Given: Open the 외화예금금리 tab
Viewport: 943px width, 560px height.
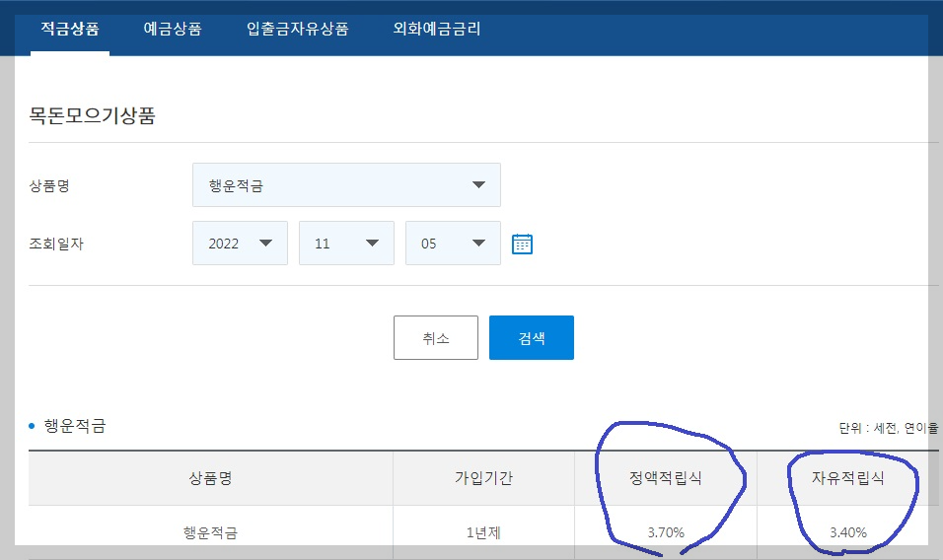Looking at the screenshot, I should (x=437, y=29).
